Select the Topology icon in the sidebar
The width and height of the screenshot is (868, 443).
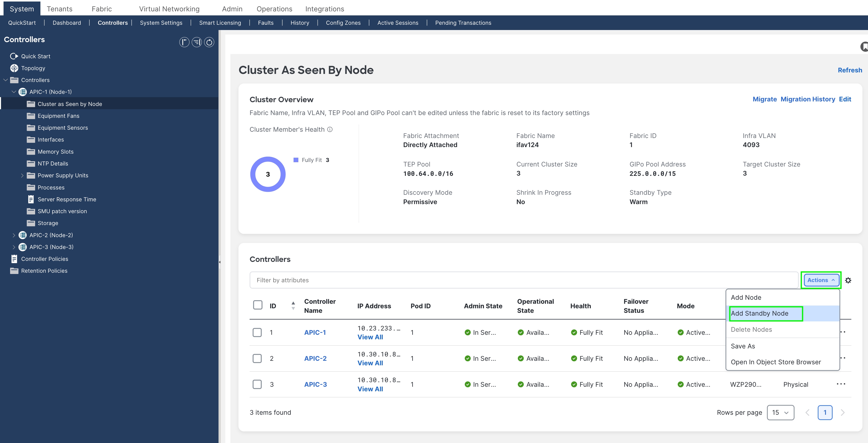coord(14,68)
